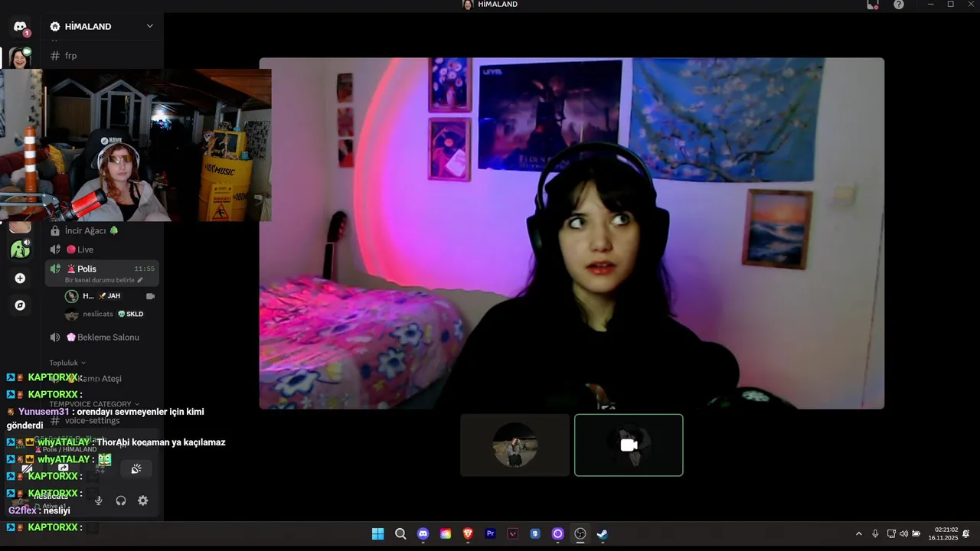Click G2flex 'nesliyi' chat message
This screenshot has width=980, height=551.
click(x=40, y=510)
